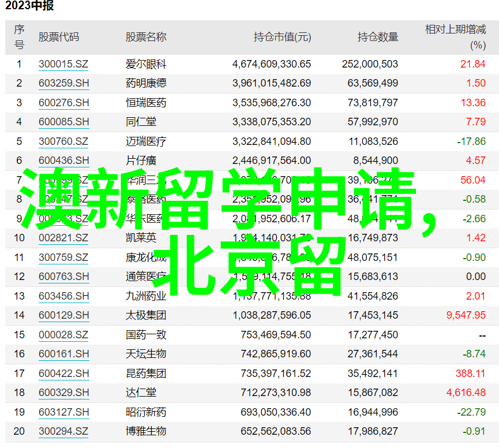Select stock code 300759.SZ
This screenshot has height=448, width=499.
tap(63, 257)
